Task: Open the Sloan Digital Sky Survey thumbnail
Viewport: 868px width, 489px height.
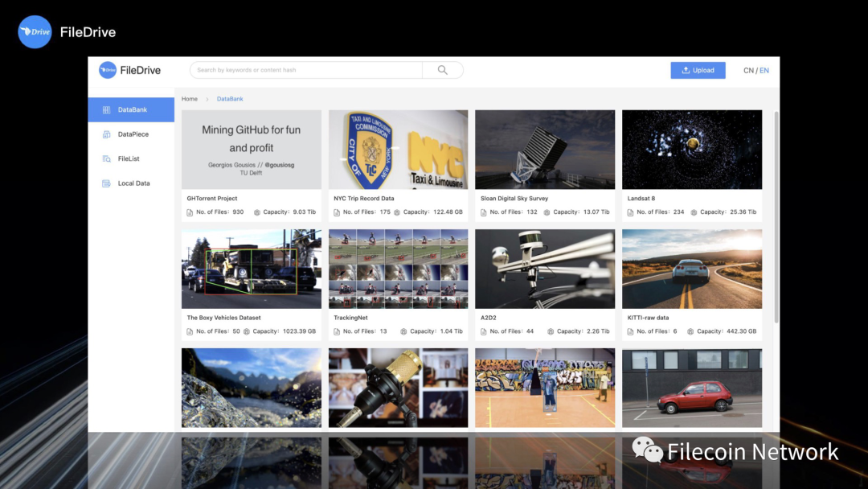Action: pyautogui.click(x=545, y=150)
